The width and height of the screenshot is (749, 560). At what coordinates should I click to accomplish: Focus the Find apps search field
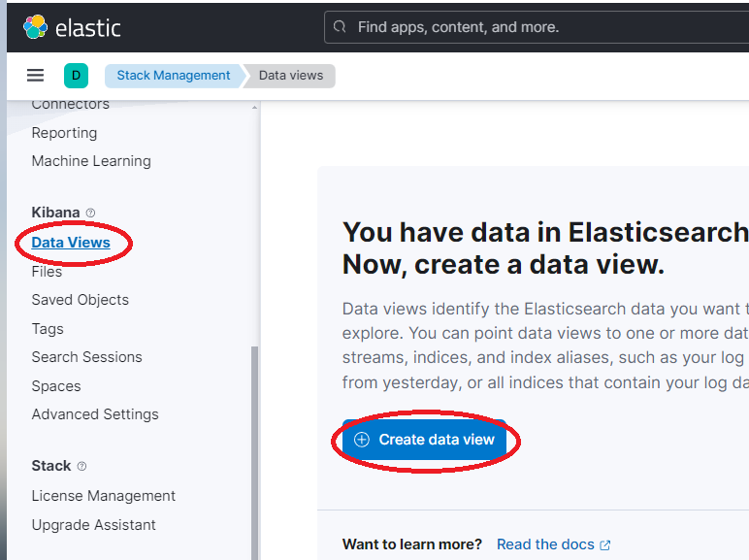pos(536,27)
